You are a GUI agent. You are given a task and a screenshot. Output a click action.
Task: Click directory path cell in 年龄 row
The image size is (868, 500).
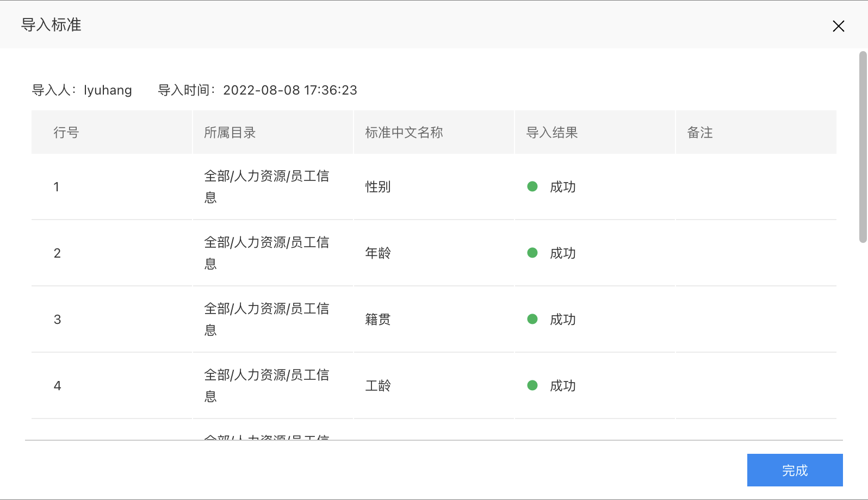click(x=273, y=253)
